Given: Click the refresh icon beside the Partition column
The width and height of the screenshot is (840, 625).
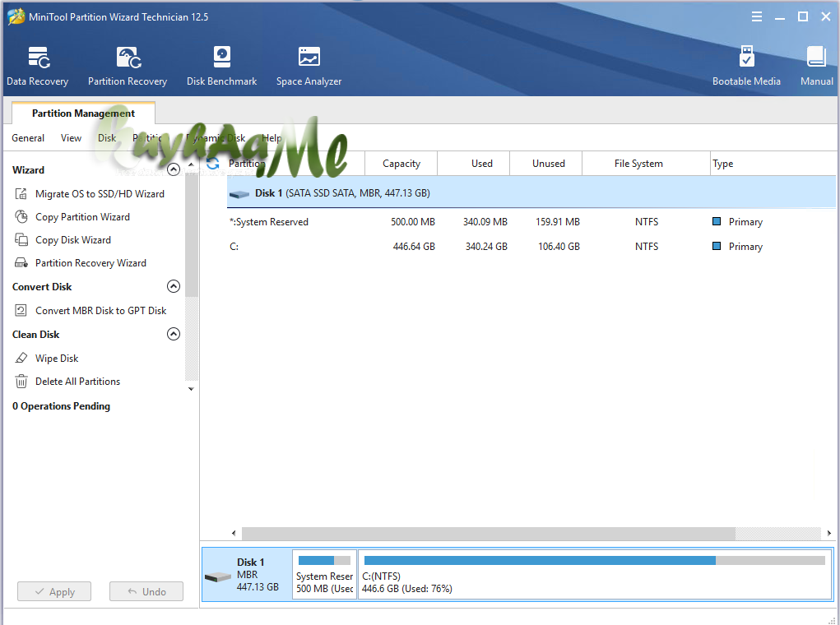Looking at the screenshot, I should 213,164.
